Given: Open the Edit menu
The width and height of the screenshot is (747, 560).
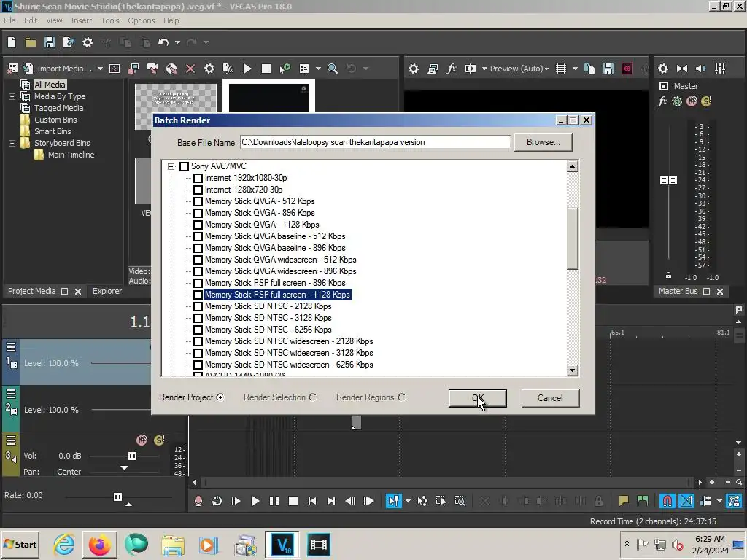Looking at the screenshot, I should (x=31, y=20).
